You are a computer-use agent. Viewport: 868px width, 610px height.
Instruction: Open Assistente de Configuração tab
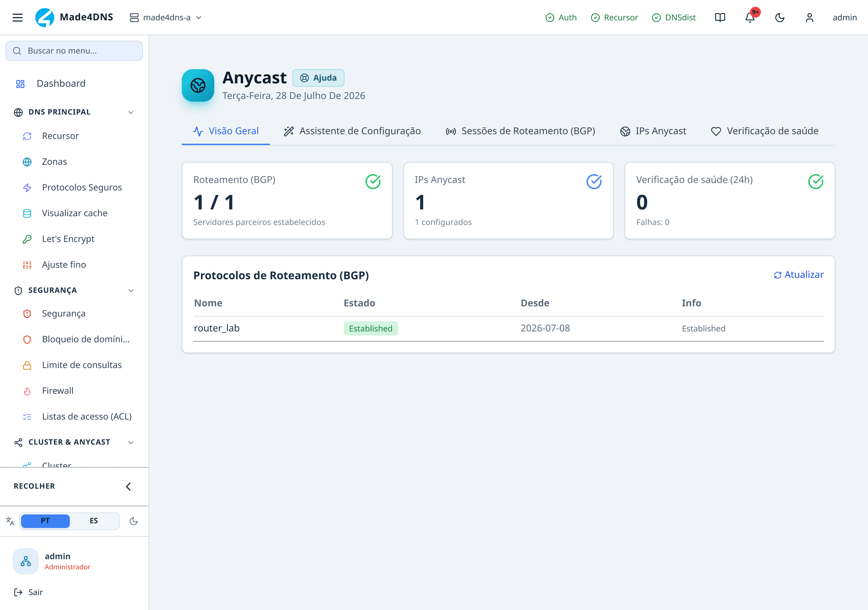pos(352,131)
